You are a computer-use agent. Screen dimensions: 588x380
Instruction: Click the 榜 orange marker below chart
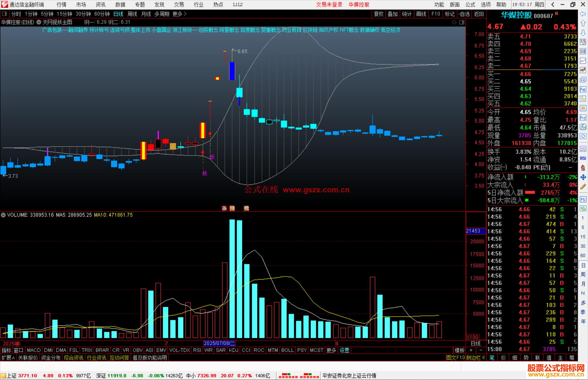246,208
